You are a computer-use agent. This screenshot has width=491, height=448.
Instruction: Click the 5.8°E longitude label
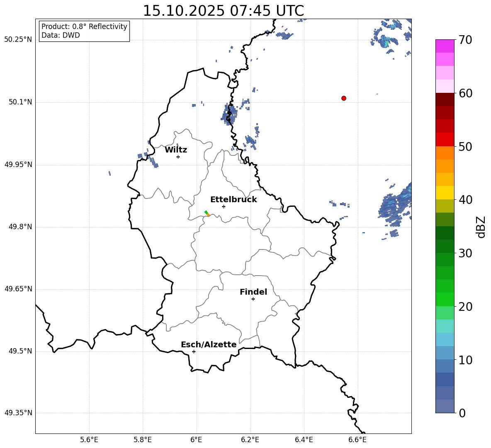[143, 440]
